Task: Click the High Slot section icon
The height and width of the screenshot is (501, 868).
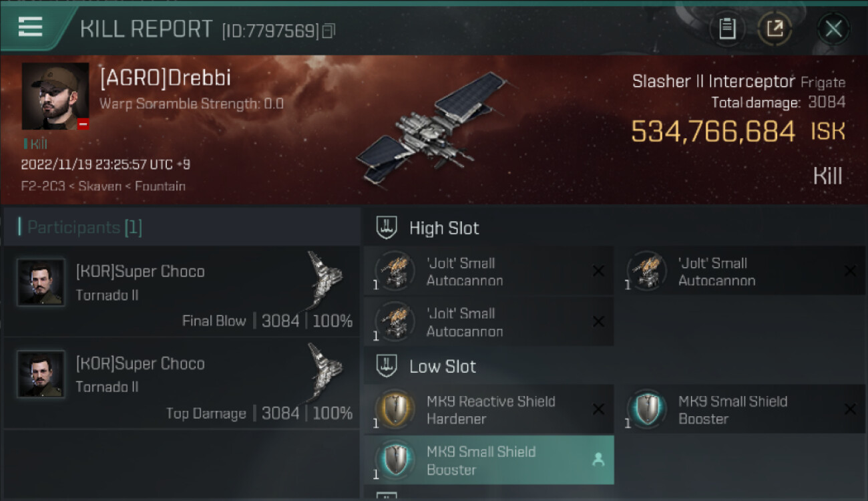Action: coord(387,228)
